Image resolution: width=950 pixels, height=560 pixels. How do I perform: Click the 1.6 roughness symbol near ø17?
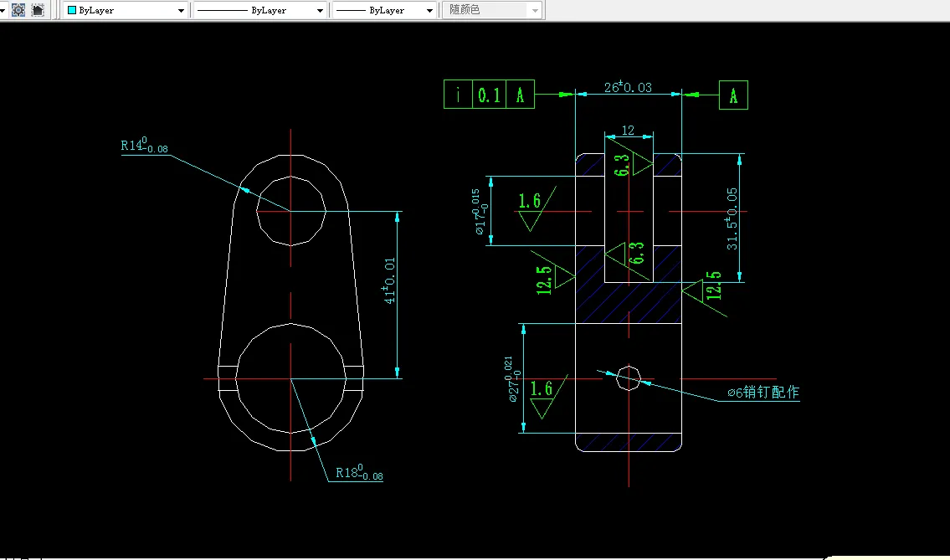click(537, 209)
